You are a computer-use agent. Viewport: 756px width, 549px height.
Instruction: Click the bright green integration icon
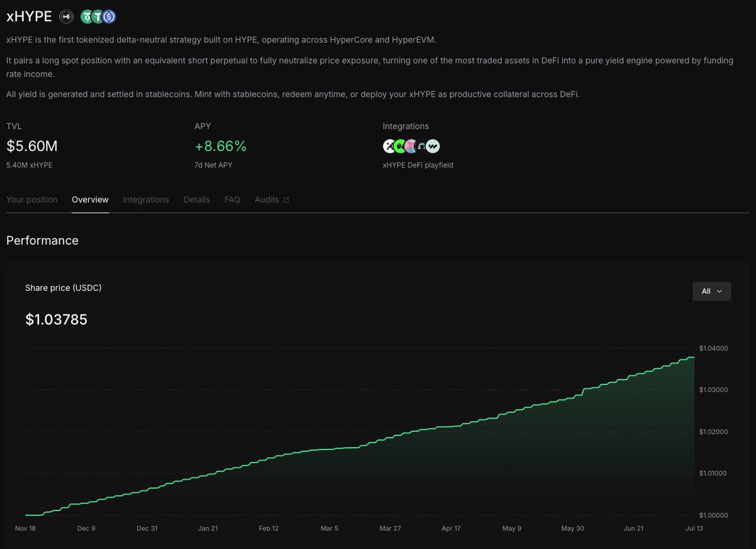point(400,146)
